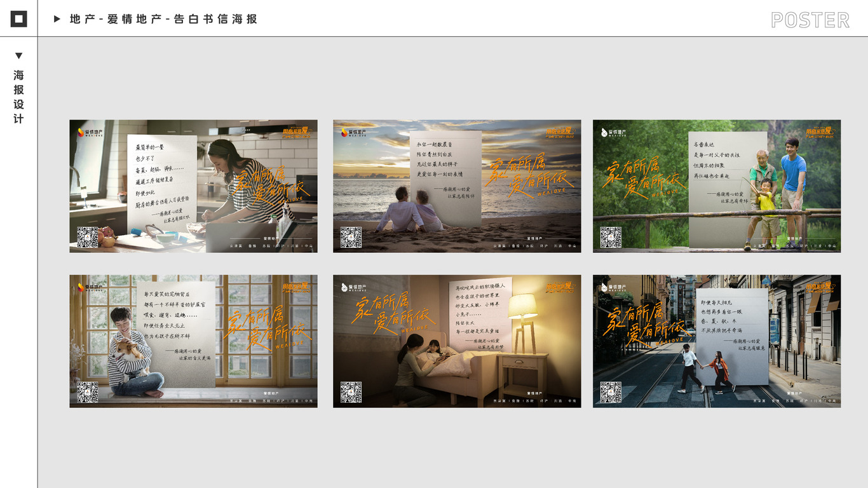Click the white 爱情地产 logo on the bedroom poster
The width and height of the screenshot is (868, 488).
pos(354,288)
